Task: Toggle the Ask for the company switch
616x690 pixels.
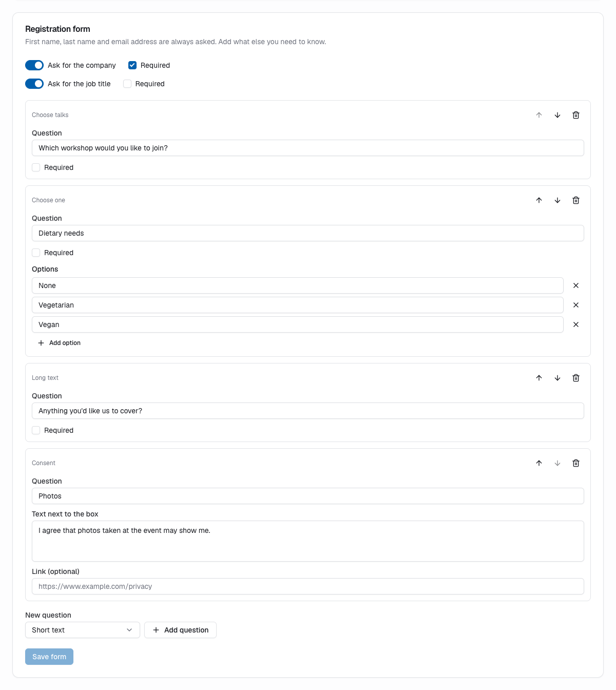Action: [x=34, y=65]
